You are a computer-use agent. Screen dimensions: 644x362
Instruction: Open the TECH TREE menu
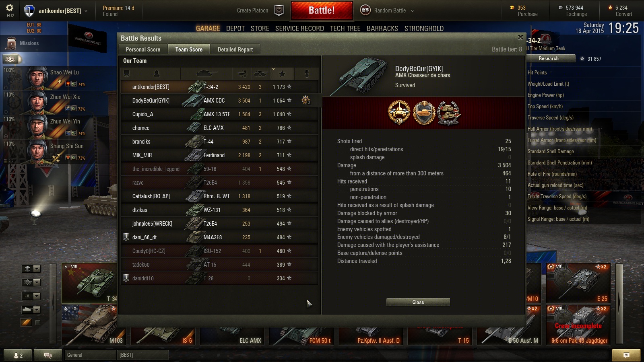point(345,29)
